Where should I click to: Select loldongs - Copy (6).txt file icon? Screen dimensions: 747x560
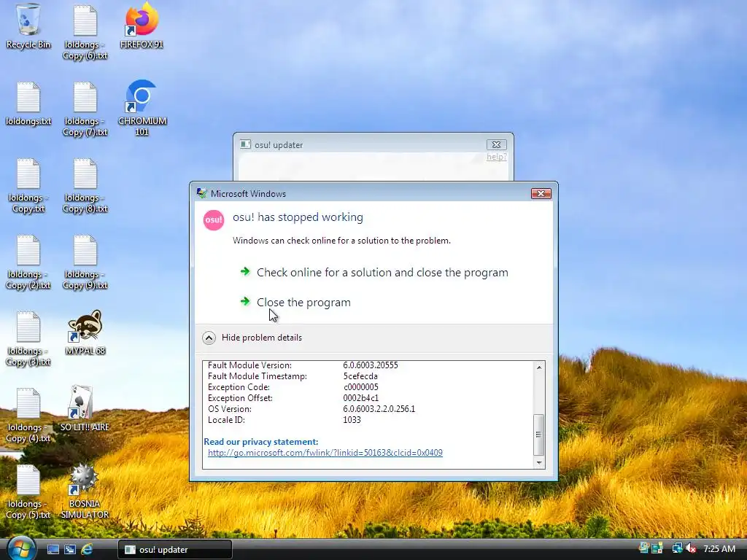point(85,32)
